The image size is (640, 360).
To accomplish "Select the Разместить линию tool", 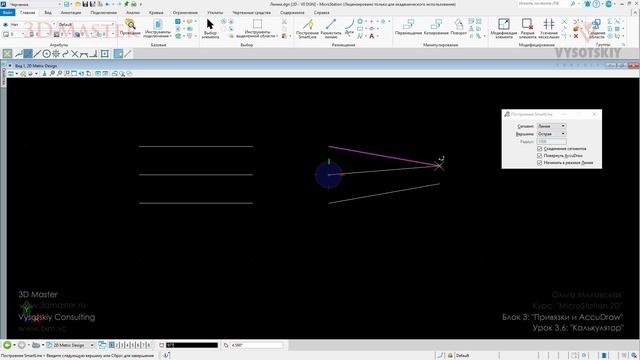I will pos(331,29).
